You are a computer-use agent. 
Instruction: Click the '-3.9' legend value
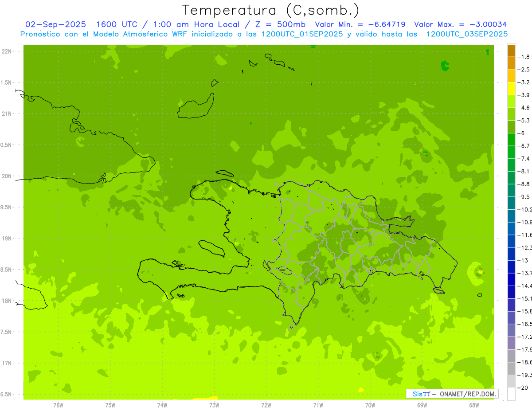524,95
